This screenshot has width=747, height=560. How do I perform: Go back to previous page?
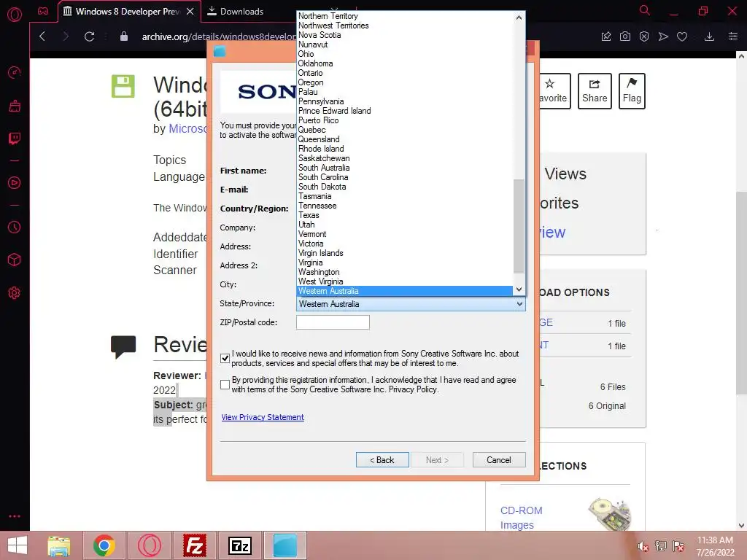pyautogui.click(x=42, y=36)
